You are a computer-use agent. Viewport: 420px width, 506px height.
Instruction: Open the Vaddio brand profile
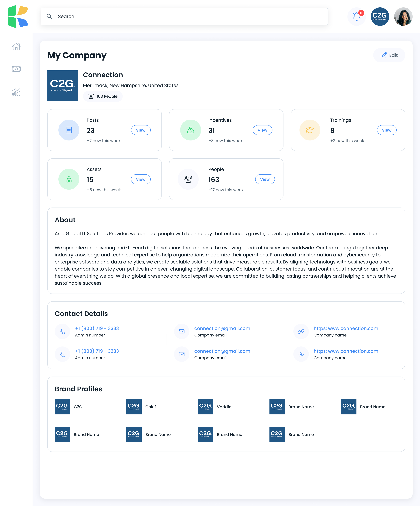point(215,407)
